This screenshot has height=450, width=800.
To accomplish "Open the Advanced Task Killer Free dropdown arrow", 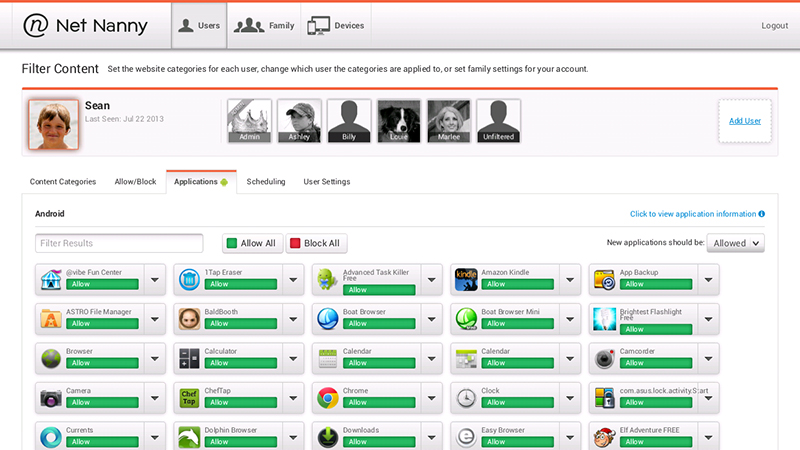I will tap(432, 280).
